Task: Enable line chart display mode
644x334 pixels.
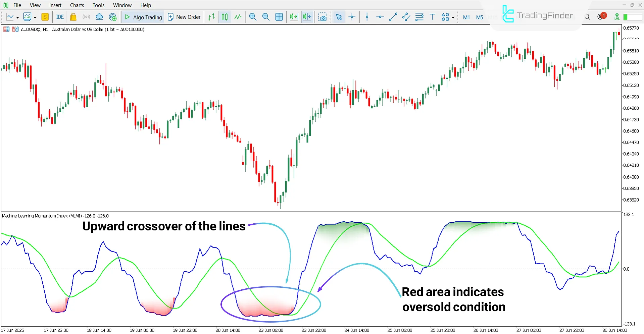Action: 238,17
